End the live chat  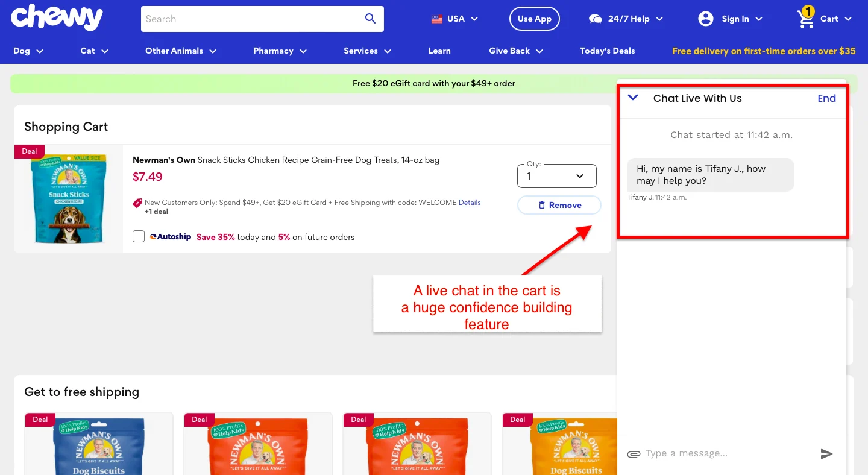[x=826, y=98]
